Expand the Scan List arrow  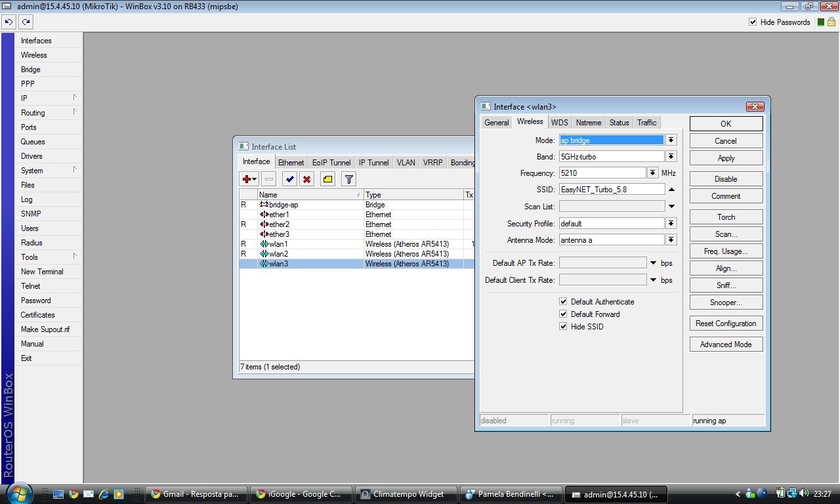tap(671, 206)
